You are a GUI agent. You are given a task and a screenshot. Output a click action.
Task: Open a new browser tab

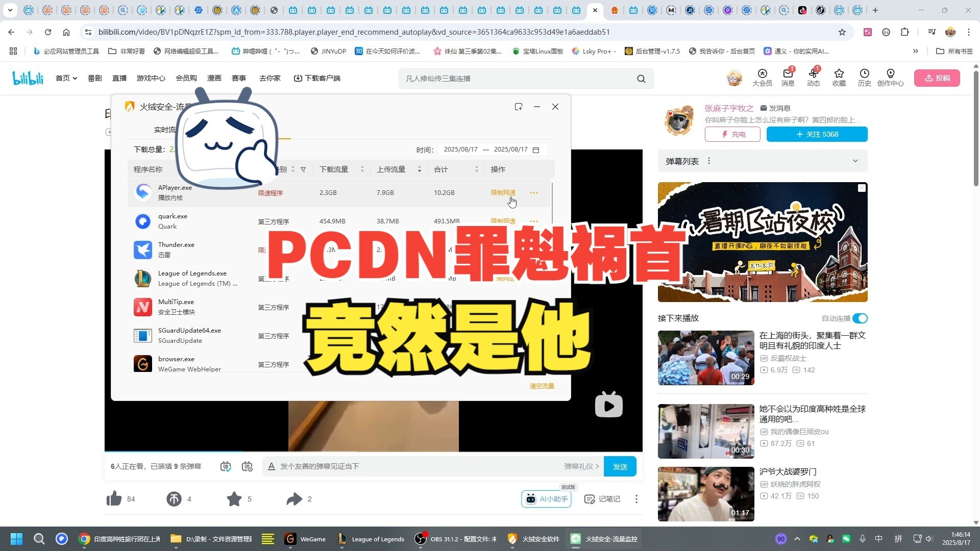(875, 10)
